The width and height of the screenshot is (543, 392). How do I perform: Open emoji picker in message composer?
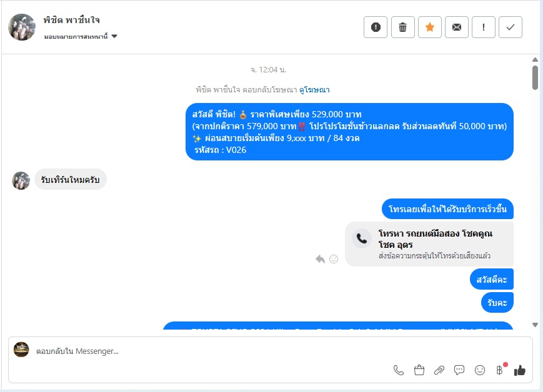(480, 370)
